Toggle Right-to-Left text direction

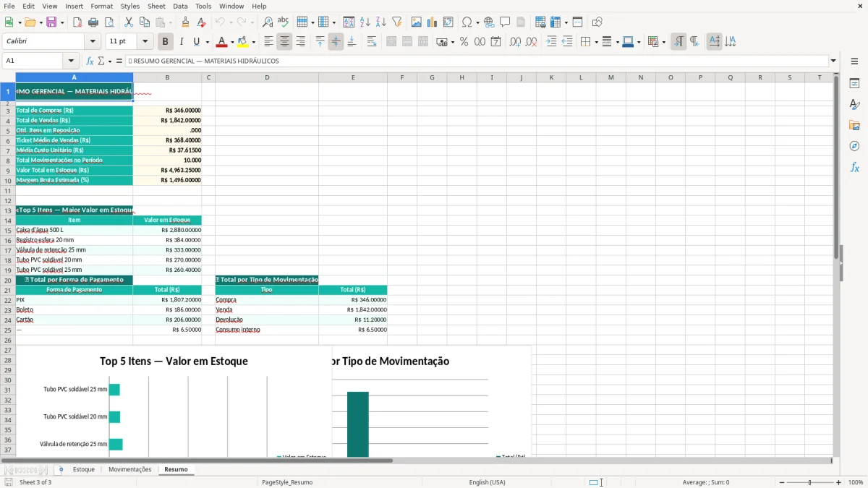[x=694, y=42]
